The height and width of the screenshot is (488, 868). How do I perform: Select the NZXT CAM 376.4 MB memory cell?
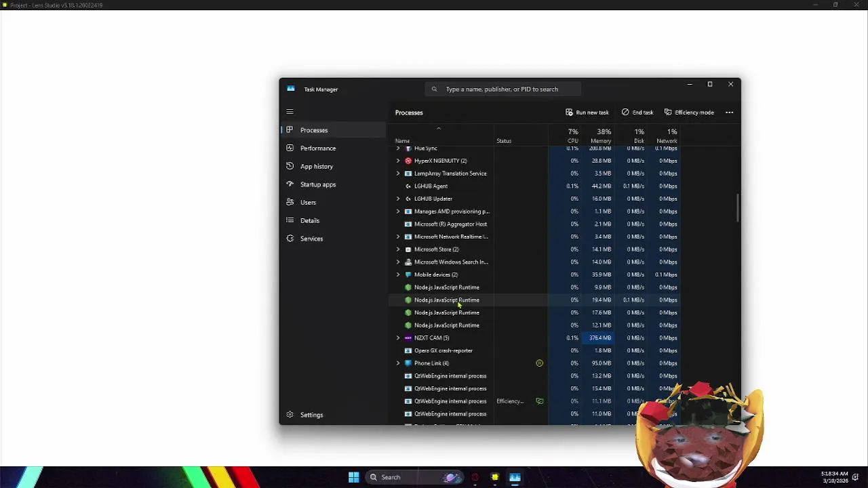click(x=597, y=338)
